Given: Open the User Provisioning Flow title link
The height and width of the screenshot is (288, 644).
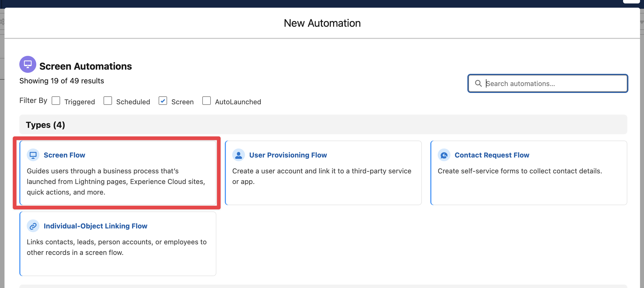Looking at the screenshot, I should tap(288, 155).
